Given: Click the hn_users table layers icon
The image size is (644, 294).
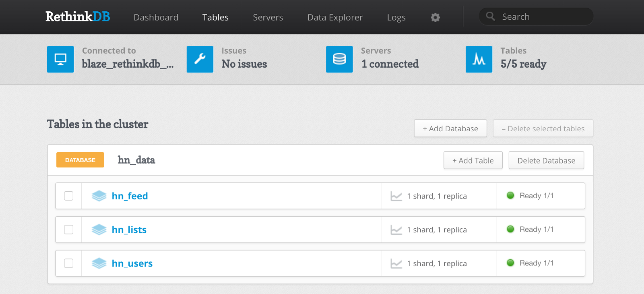Looking at the screenshot, I should 99,263.
